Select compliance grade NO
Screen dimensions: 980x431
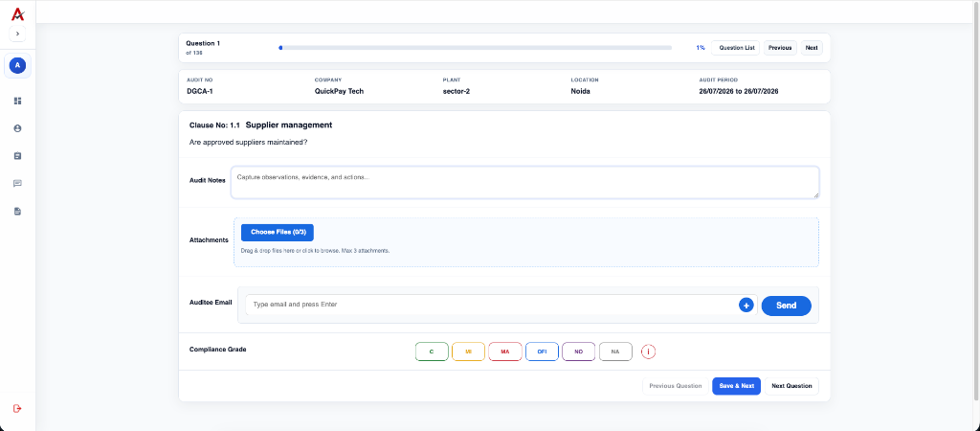tap(579, 352)
